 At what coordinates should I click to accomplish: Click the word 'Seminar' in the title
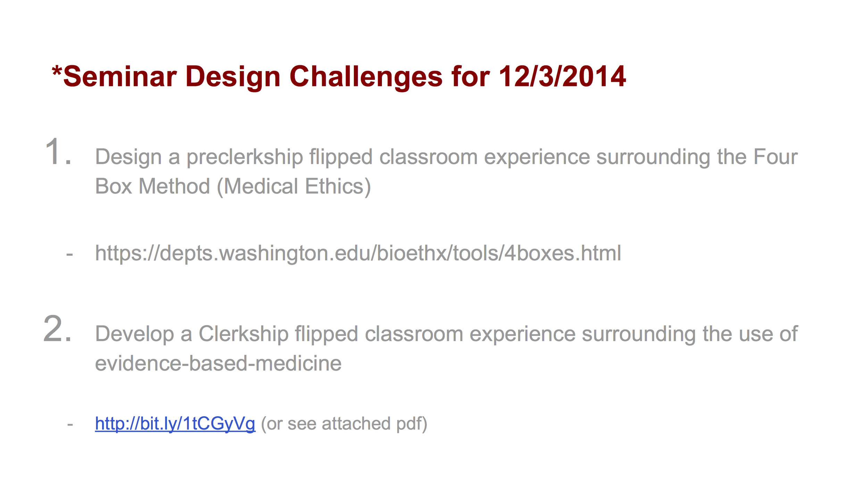click(x=120, y=76)
